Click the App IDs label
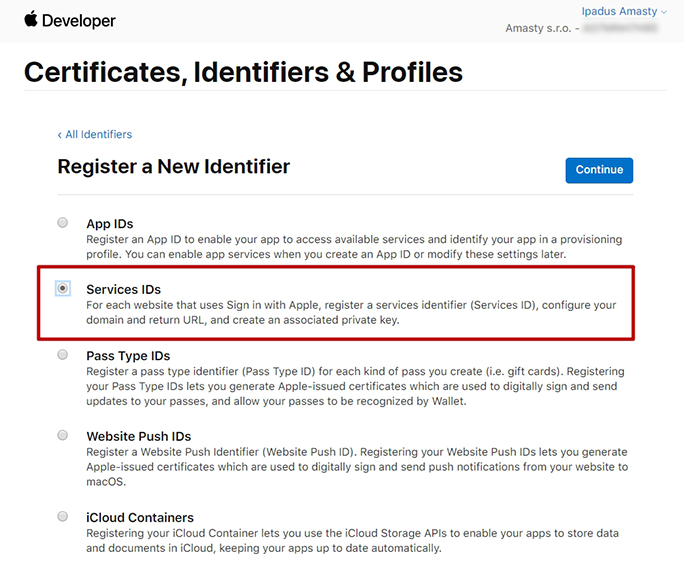The image size is (684, 566). 109,224
